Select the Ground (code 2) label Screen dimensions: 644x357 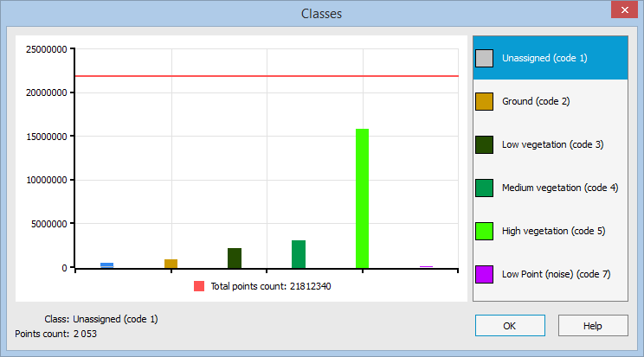[535, 101]
